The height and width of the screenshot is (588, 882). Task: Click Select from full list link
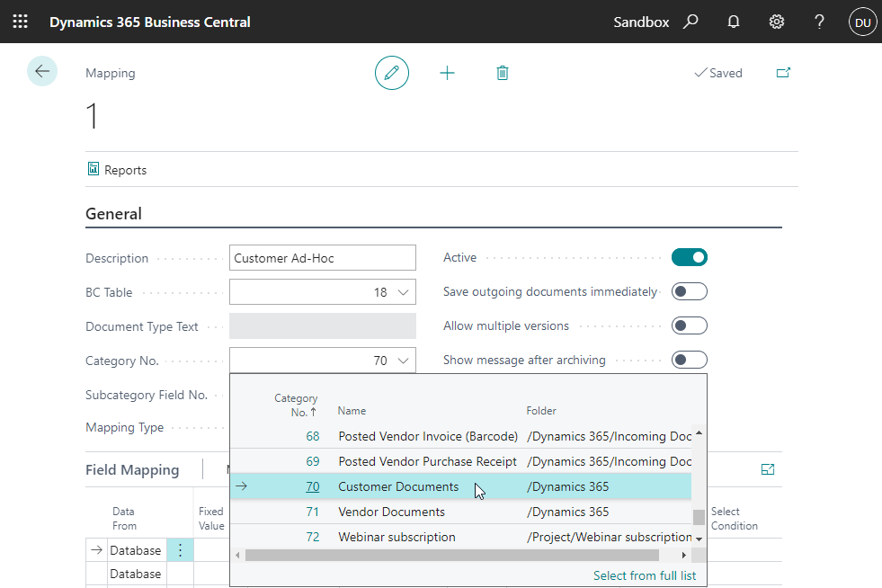[644, 575]
